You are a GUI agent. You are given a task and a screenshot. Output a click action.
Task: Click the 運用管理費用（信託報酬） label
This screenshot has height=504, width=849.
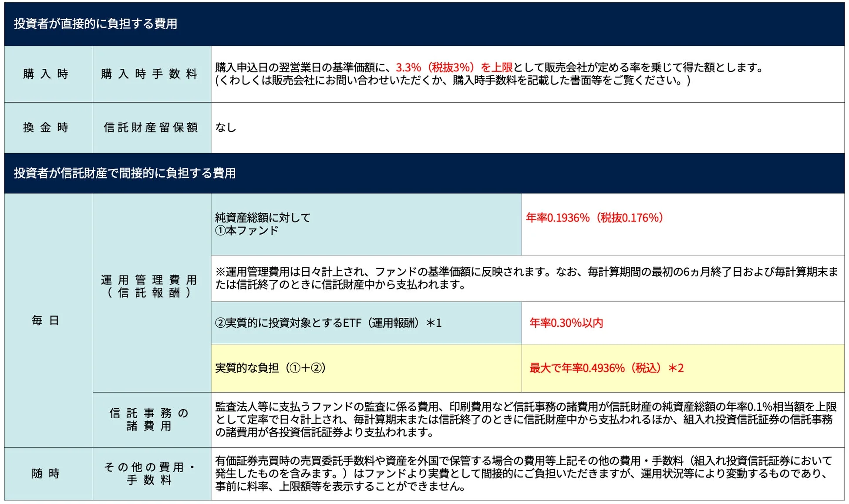[151, 285]
